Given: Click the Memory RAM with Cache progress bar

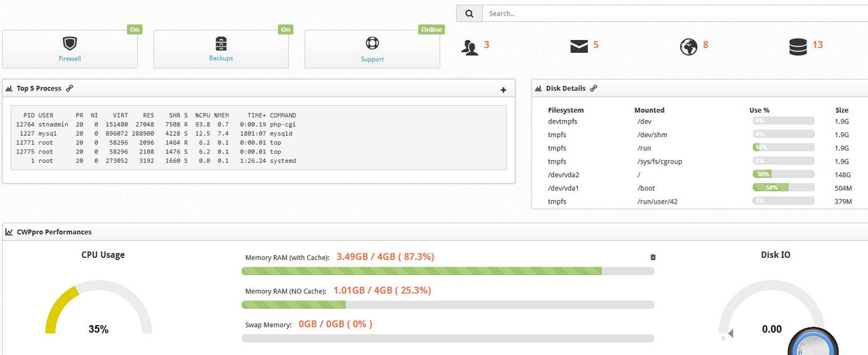Looking at the screenshot, I should [448, 271].
